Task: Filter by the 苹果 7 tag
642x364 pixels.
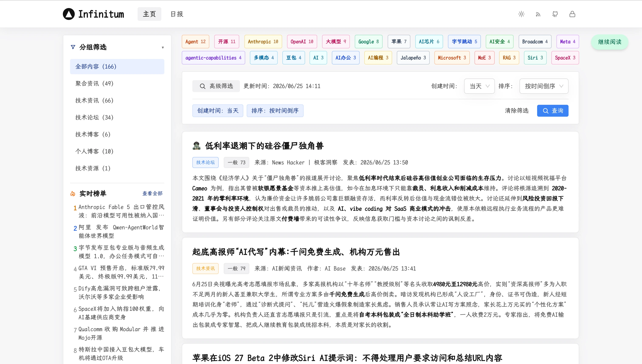Action: tap(399, 42)
